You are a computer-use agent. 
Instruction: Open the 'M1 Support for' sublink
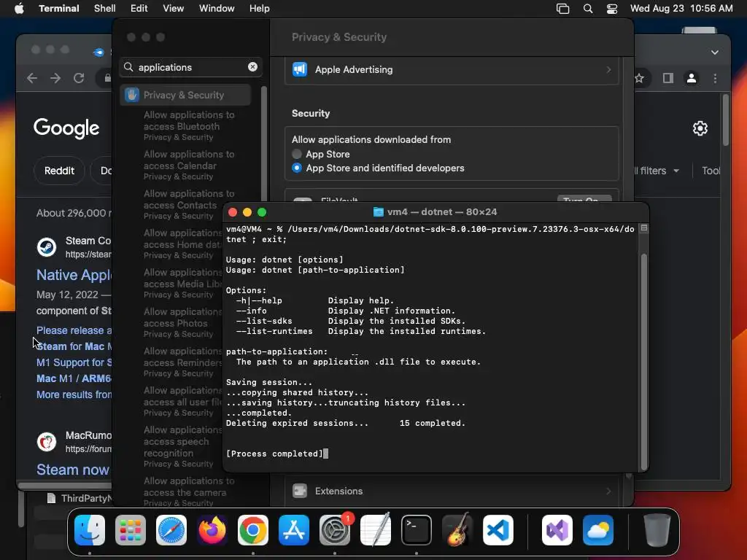74,362
